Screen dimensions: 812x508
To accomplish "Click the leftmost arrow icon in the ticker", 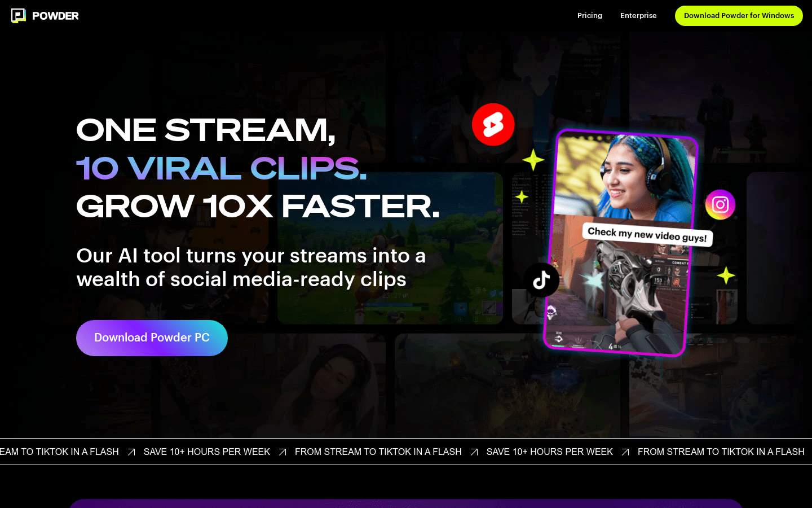I will click(131, 452).
